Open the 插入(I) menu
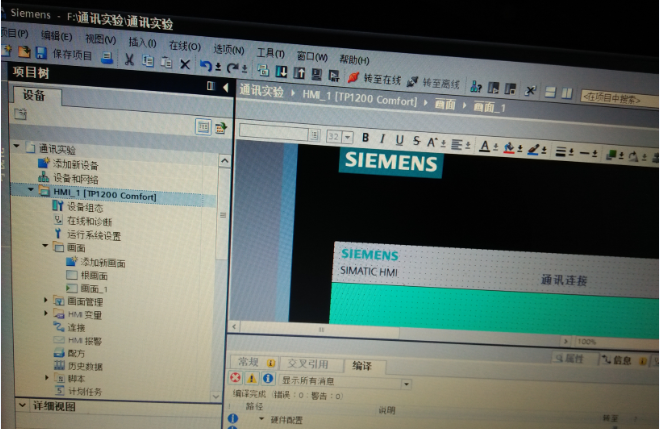The width and height of the screenshot is (660, 429). click(142, 43)
